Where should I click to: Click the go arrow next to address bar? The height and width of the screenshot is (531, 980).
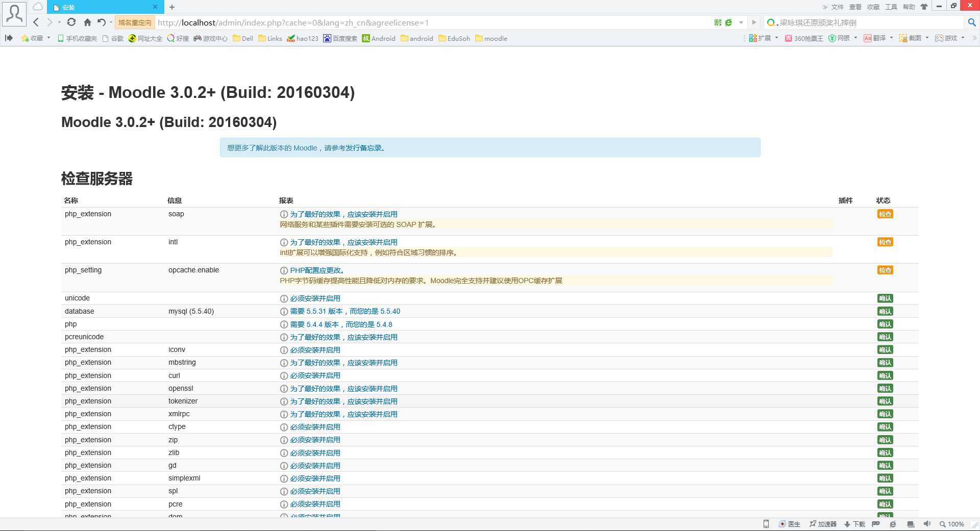754,22
